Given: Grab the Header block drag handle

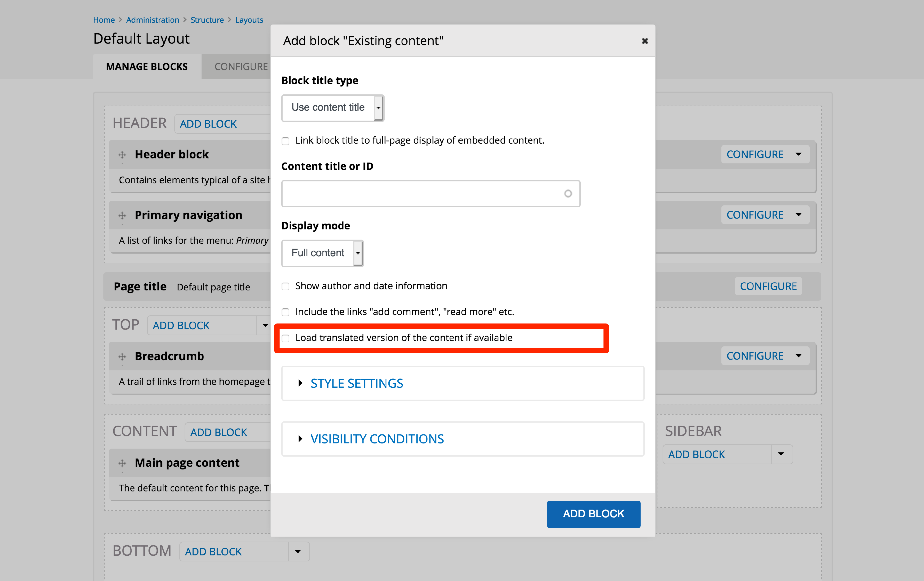Looking at the screenshot, I should 122,155.
